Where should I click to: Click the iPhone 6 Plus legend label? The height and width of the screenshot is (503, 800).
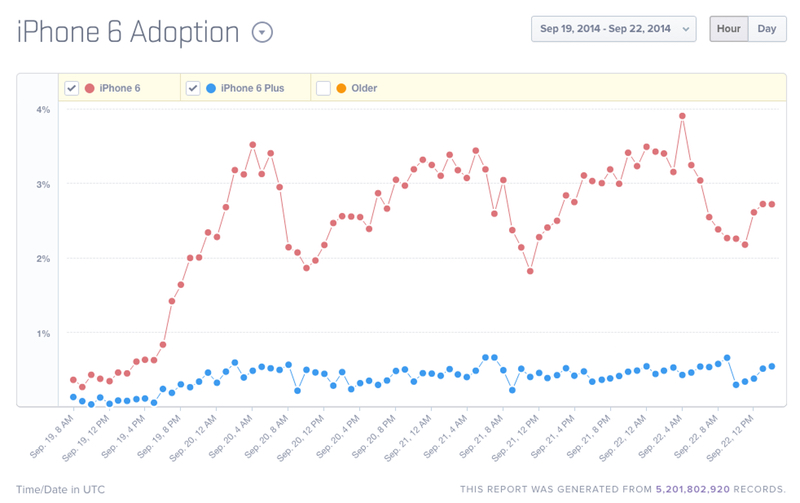click(x=252, y=88)
